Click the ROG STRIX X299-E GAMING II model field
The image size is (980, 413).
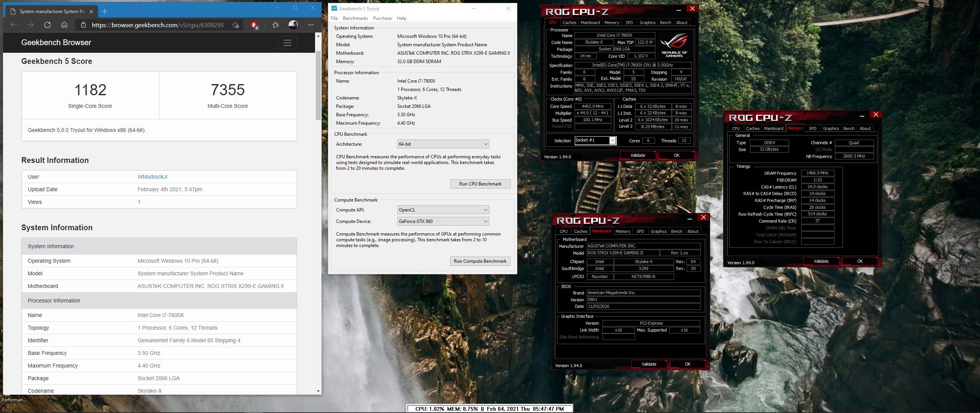[623, 253]
